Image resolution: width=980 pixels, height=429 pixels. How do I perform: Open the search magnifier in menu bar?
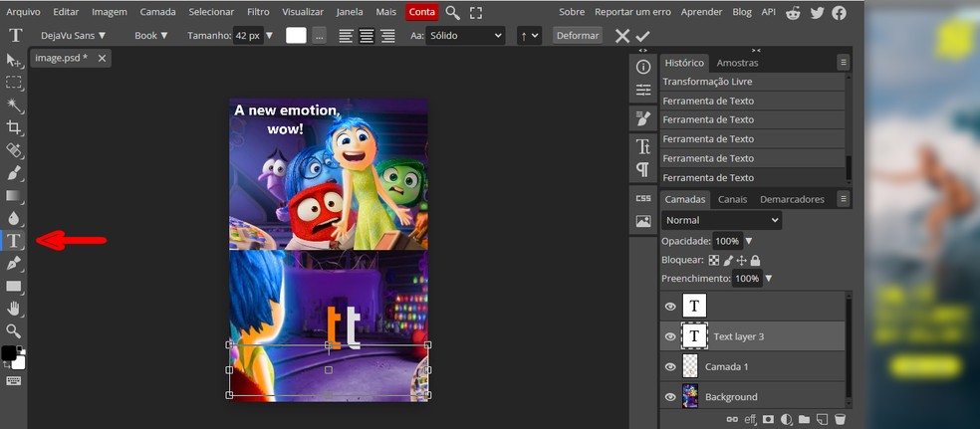tap(453, 13)
